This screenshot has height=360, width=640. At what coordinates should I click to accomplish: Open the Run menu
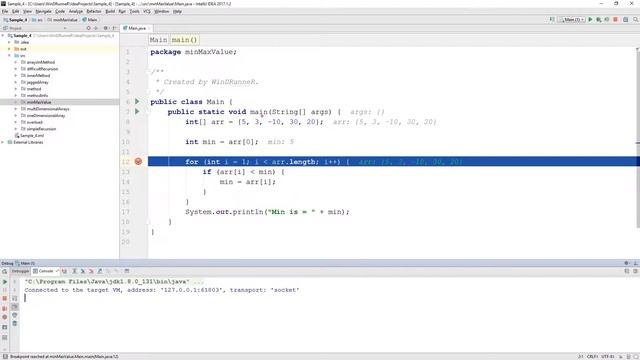122,11
